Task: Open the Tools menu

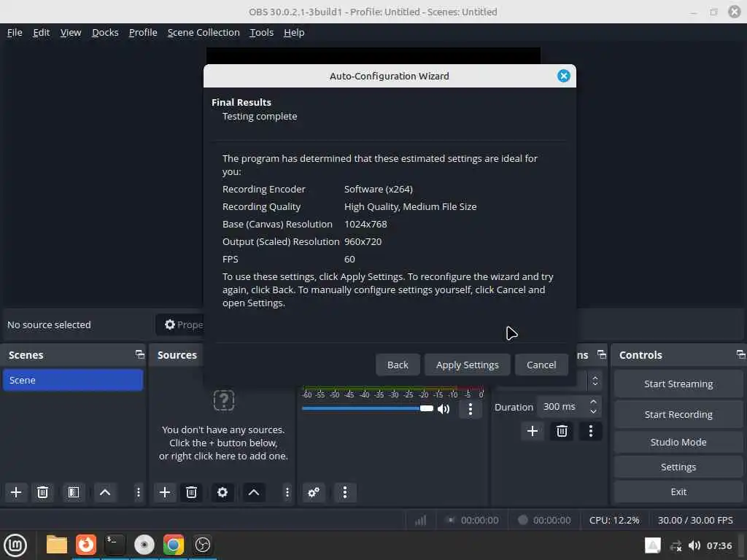Action: coord(262,32)
